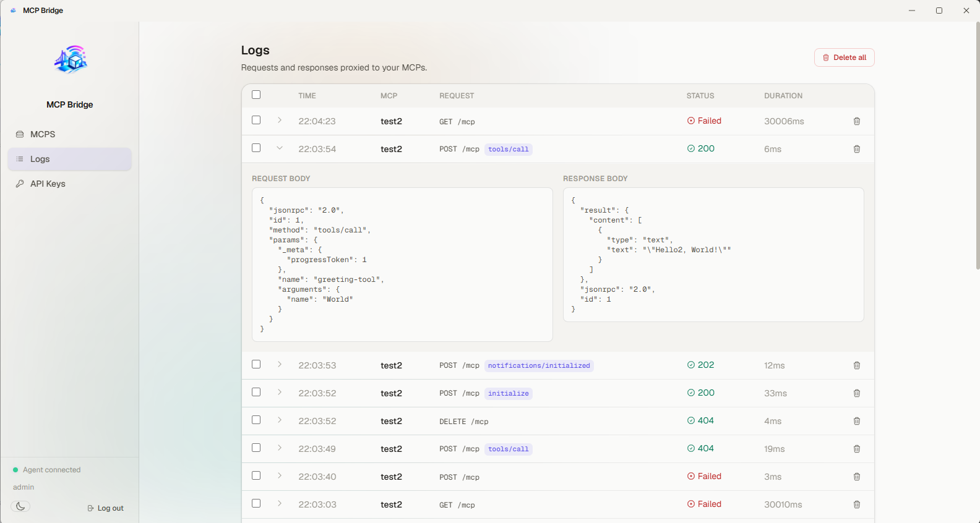Check the select-all checkbox in table header
The height and width of the screenshot is (523, 980).
click(256, 95)
